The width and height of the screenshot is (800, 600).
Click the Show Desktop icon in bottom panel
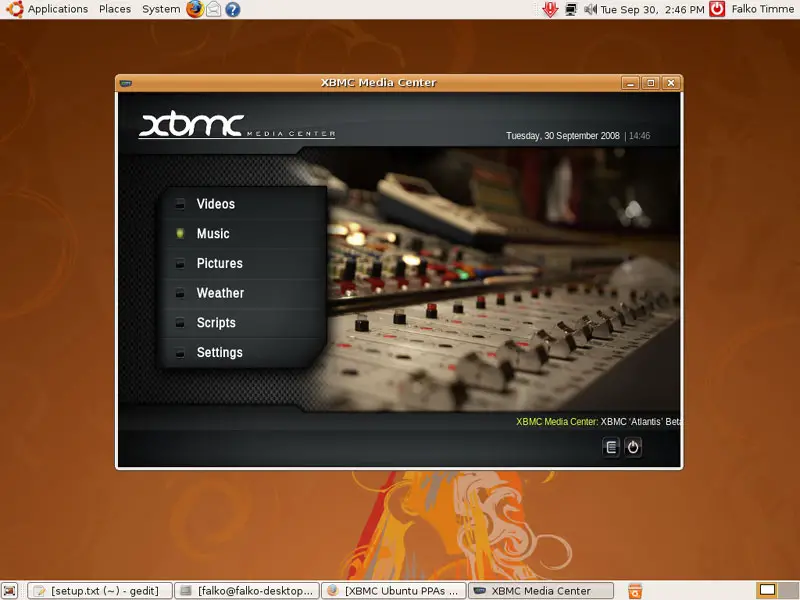tap(10, 591)
